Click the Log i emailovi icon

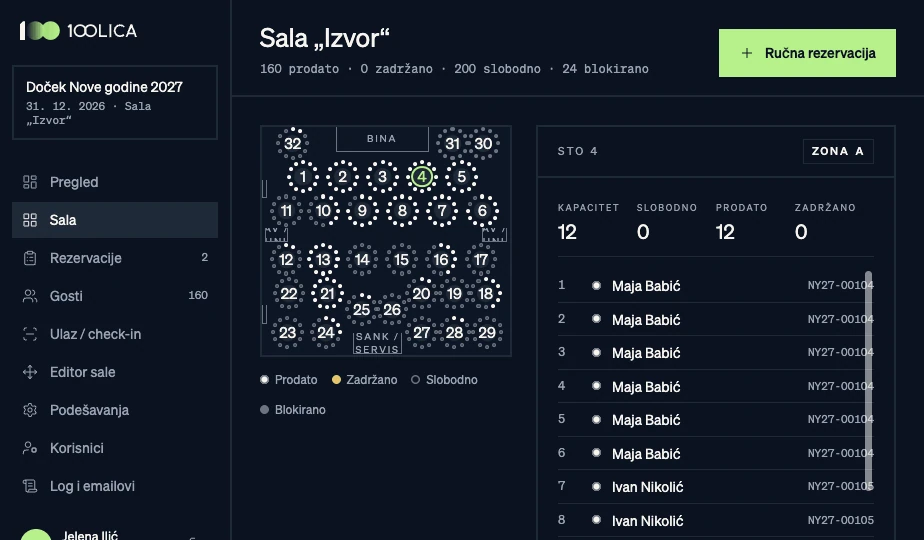[x=30, y=486]
